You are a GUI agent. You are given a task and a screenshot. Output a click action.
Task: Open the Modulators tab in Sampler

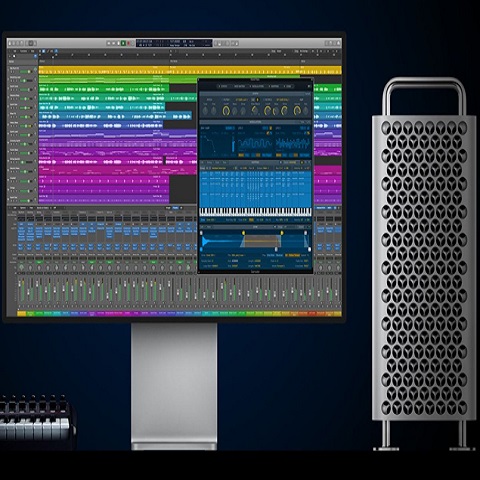click(258, 86)
